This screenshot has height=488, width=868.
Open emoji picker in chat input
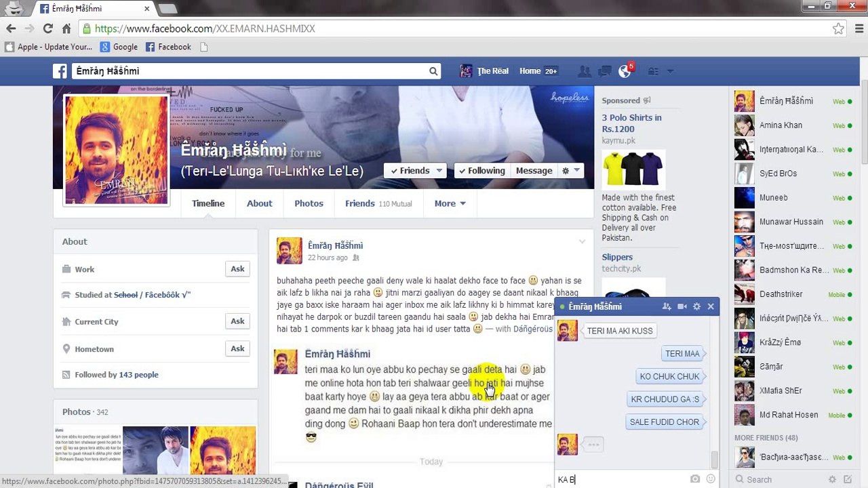point(710,479)
